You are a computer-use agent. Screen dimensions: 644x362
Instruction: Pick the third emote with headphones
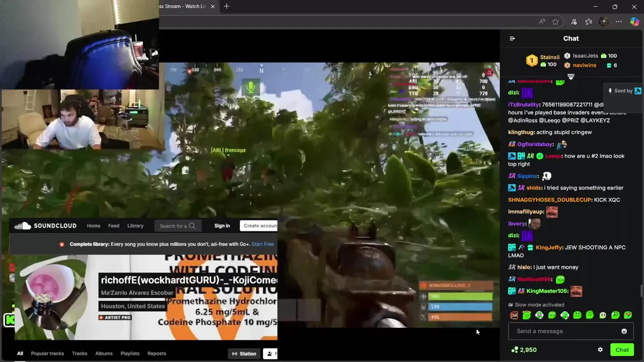point(539,315)
